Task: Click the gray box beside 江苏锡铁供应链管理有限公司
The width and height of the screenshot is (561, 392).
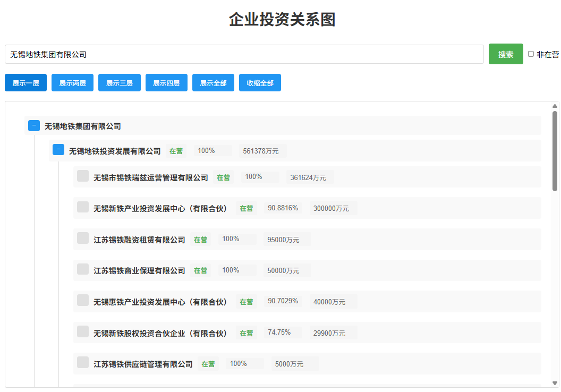Action: (x=83, y=362)
